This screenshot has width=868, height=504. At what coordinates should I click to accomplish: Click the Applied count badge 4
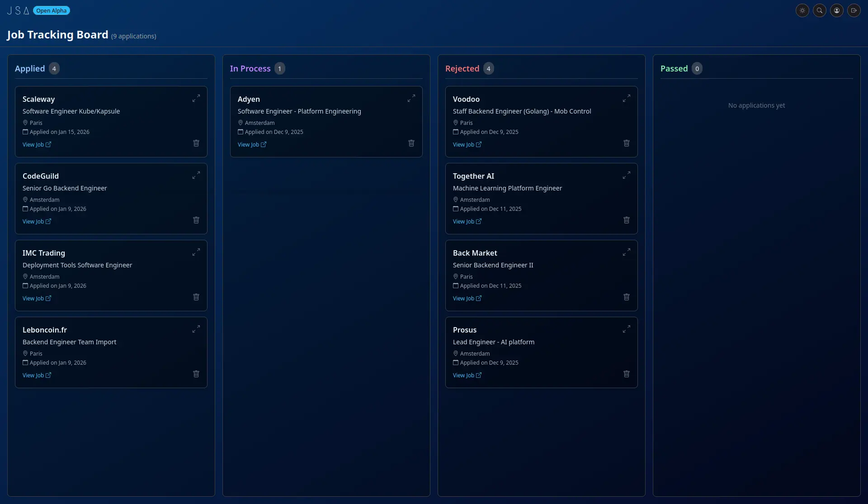[x=54, y=68]
